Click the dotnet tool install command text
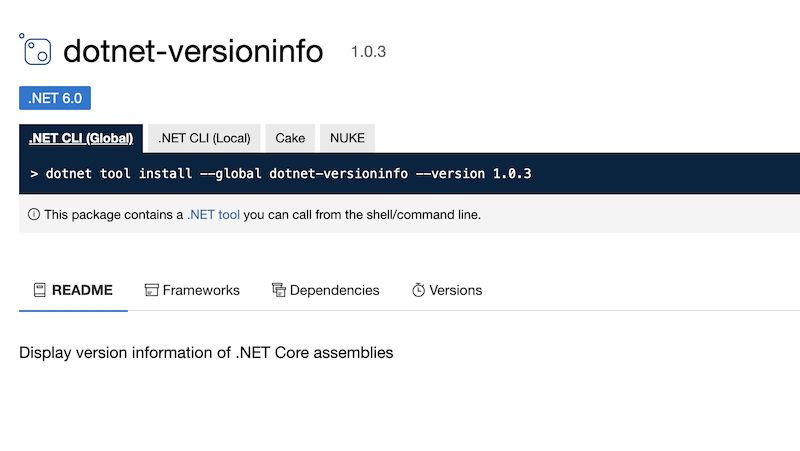 [x=281, y=173]
